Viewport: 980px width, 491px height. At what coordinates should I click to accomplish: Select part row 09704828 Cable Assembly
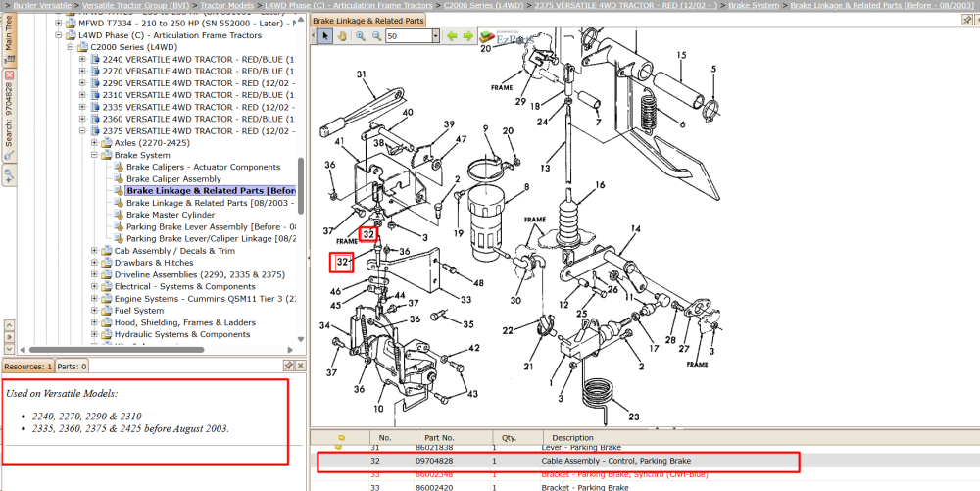tap(645, 461)
